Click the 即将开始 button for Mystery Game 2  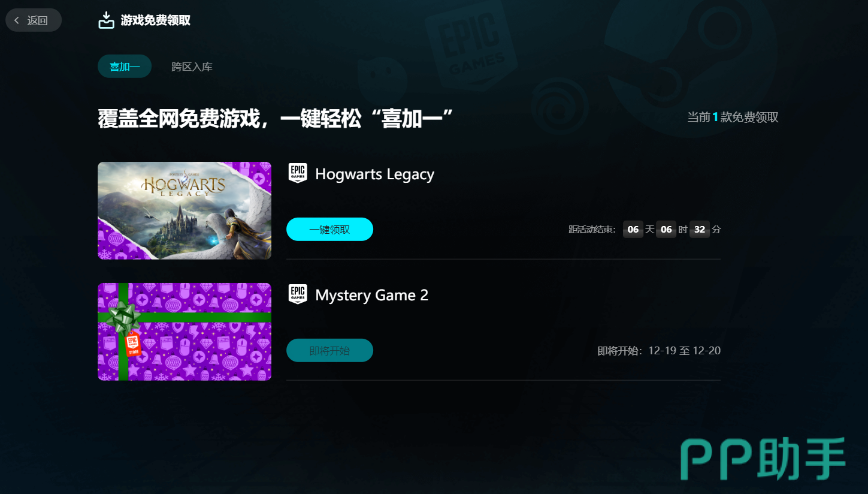tap(329, 350)
